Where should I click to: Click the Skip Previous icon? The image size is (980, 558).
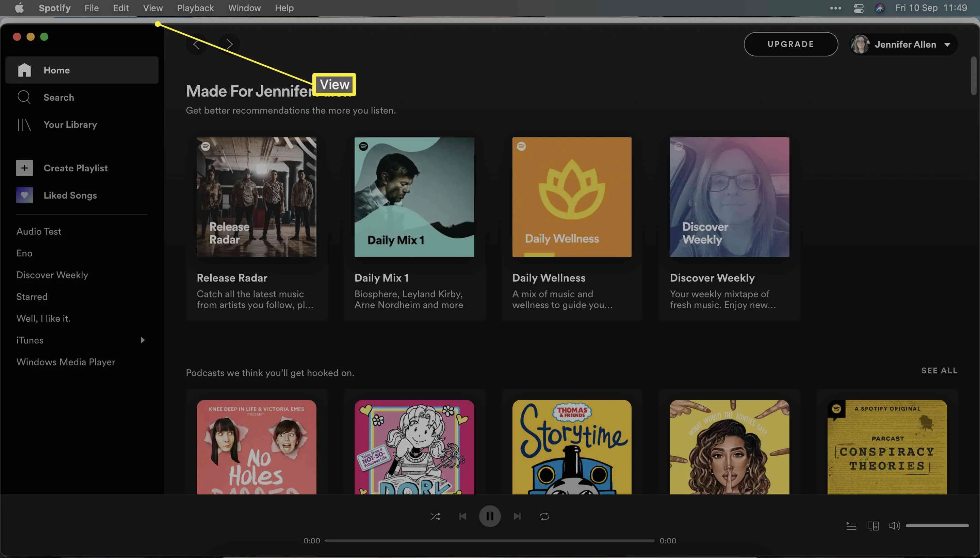[x=462, y=516]
